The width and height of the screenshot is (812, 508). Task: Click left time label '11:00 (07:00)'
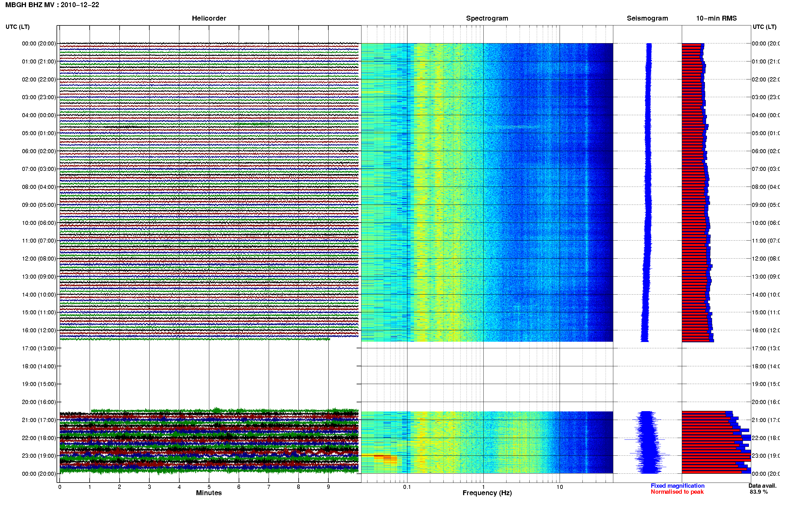[x=39, y=241]
